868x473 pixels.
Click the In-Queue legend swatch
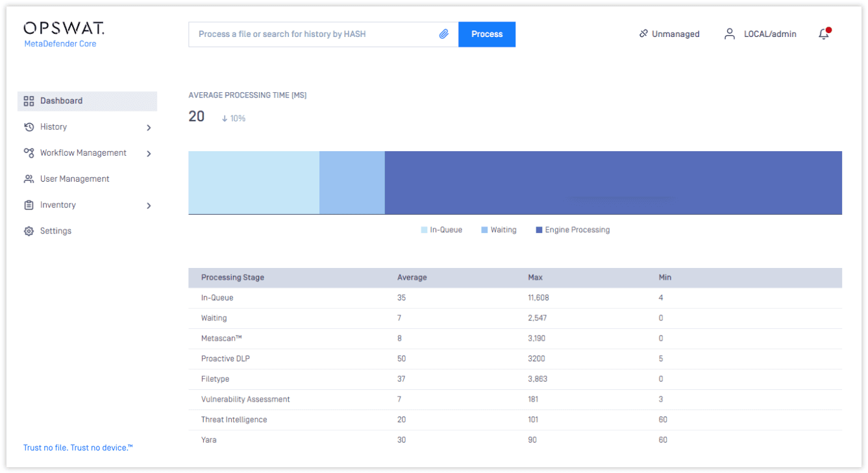point(424,230)
